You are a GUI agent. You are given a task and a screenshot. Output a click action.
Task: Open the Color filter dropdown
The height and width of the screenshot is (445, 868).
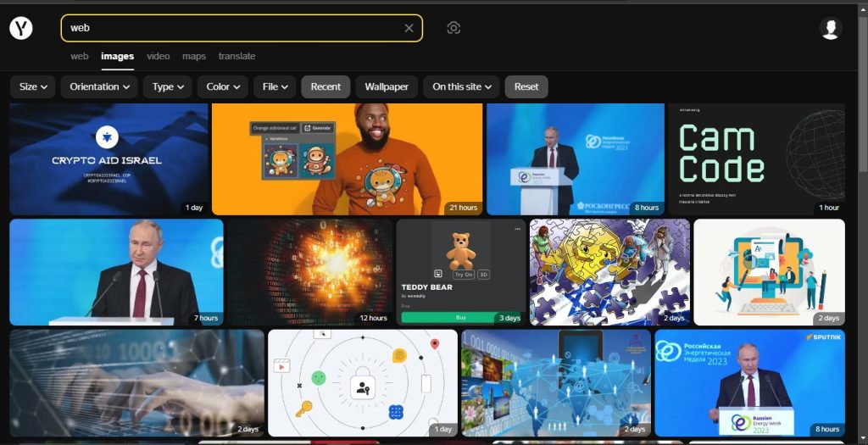coord(223,87)
